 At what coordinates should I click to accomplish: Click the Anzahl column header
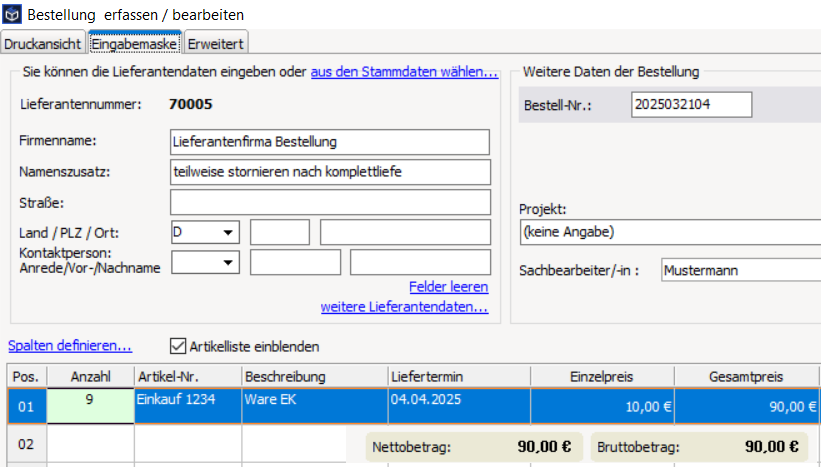91,376
